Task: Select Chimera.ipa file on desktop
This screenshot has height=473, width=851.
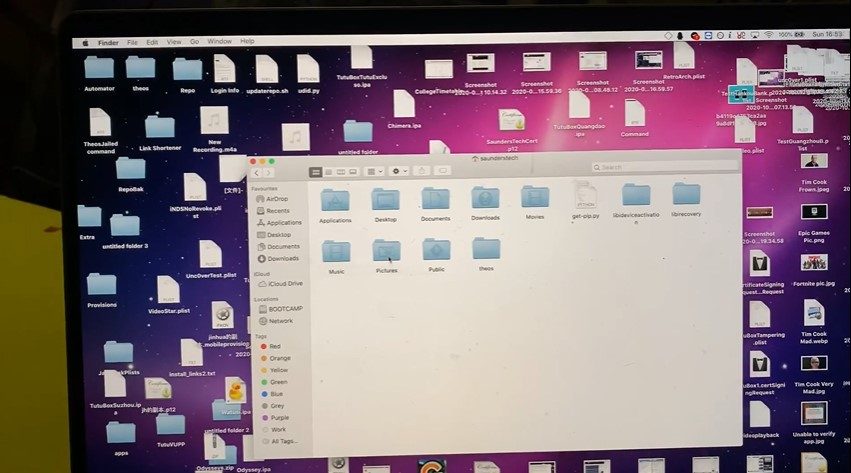Action: (x=404, y=110)
